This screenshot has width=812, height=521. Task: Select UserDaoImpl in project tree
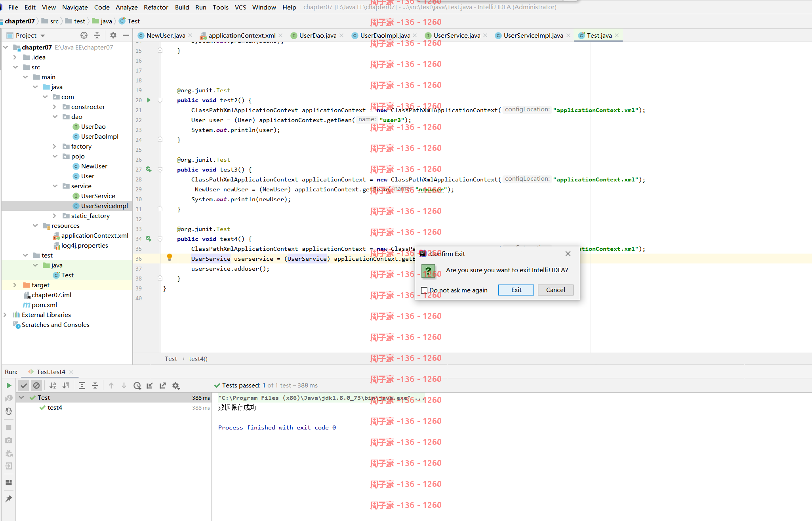coord(99,136)
